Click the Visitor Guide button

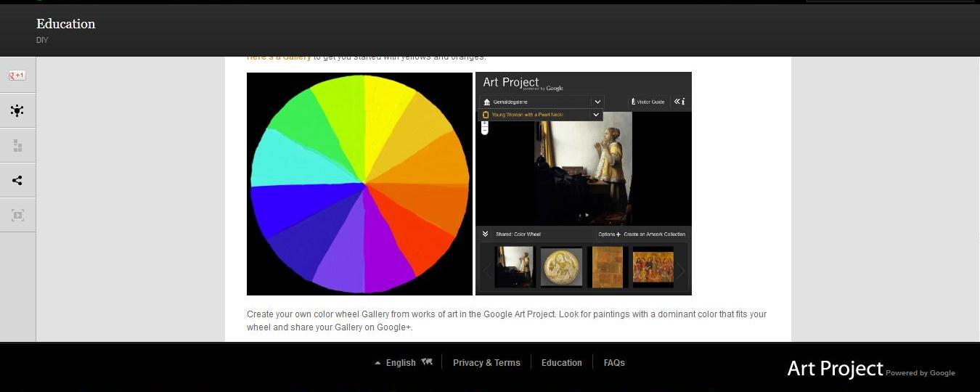pyautogui.click(x=648, y=102)
